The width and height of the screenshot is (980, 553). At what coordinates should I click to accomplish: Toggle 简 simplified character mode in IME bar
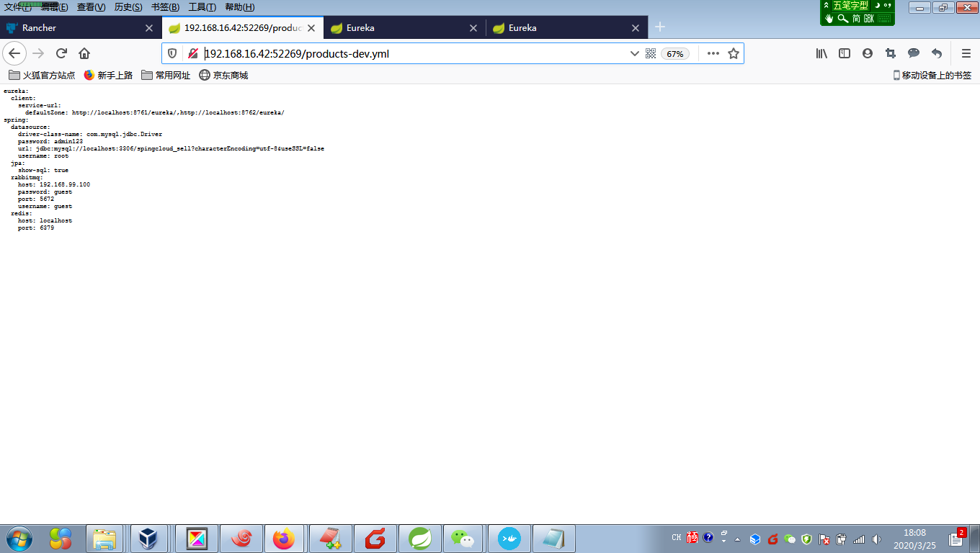[x=856, y=19]
